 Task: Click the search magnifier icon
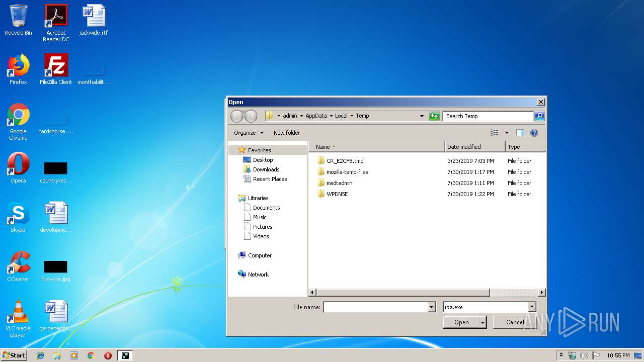pyautogui.click(x=539, y=116)
